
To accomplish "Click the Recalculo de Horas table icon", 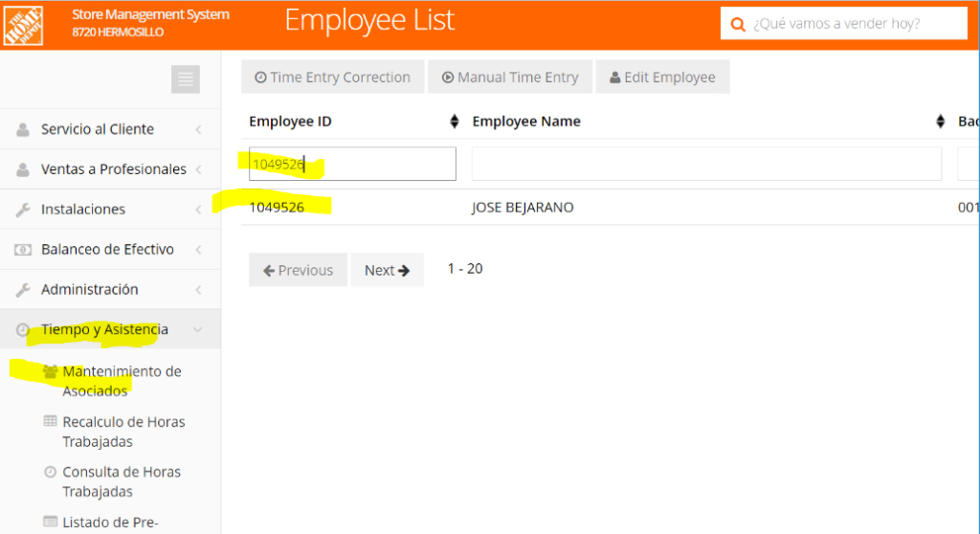I will point(50,421).
